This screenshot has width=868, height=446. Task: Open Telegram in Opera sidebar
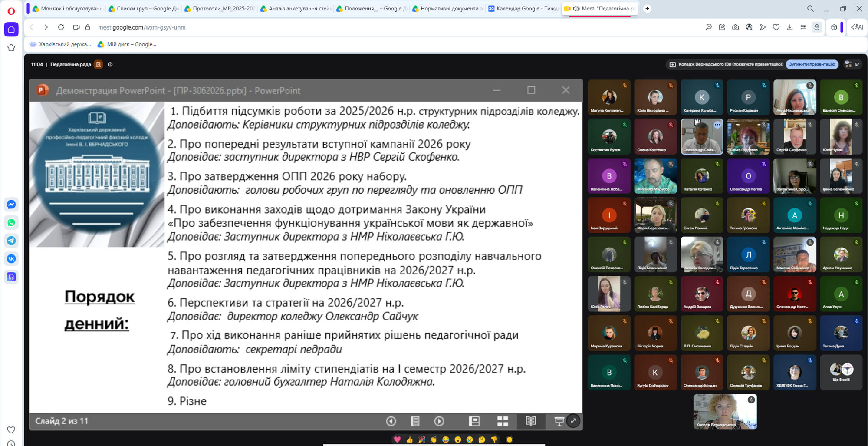[x=11, y=241]
